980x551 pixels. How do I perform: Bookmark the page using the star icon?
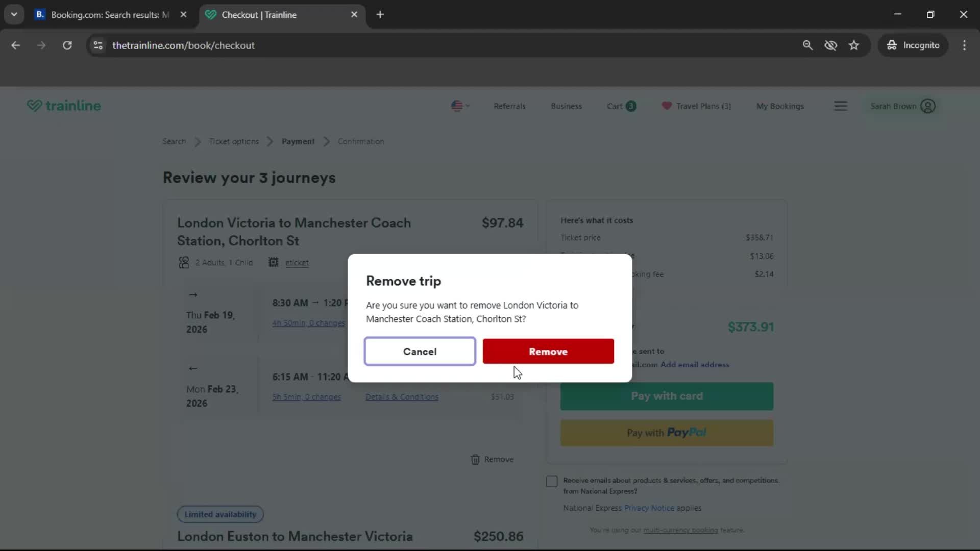[854, 45]
